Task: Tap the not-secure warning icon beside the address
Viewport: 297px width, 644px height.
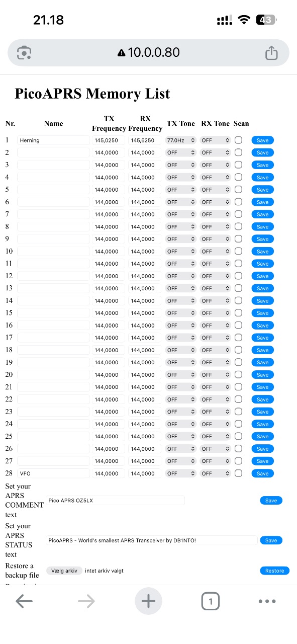Action: [x=121, y=53]
